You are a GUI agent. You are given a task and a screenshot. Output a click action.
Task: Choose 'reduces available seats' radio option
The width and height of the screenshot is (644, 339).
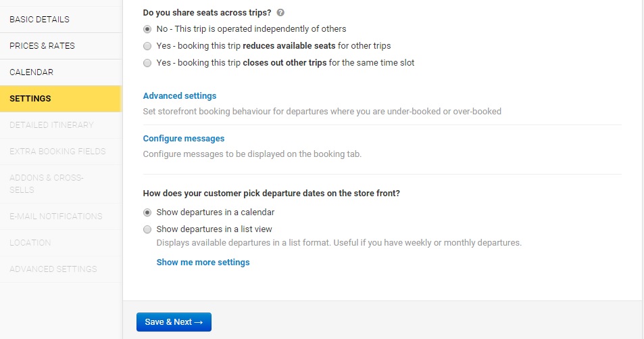click(147, 46)
